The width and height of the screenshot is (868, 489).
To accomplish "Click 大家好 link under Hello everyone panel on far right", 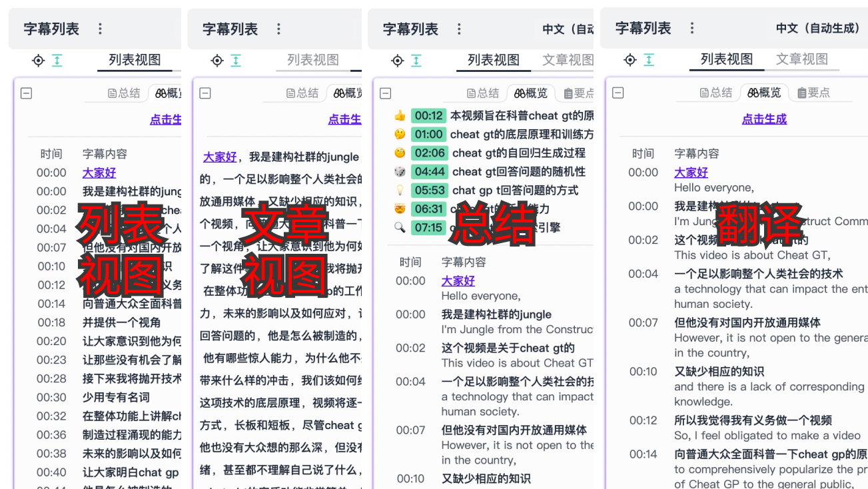I will point(691,173).
